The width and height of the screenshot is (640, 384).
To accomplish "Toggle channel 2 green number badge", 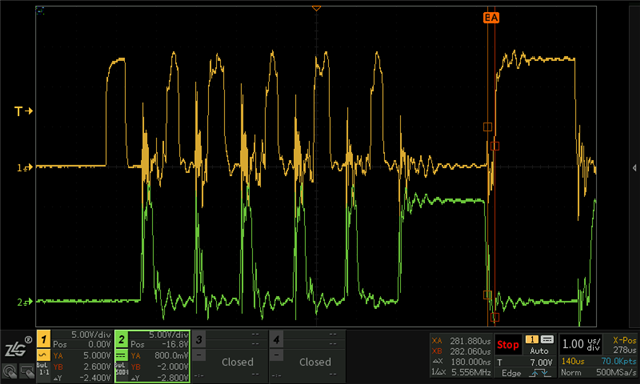I will pos(121,339).
